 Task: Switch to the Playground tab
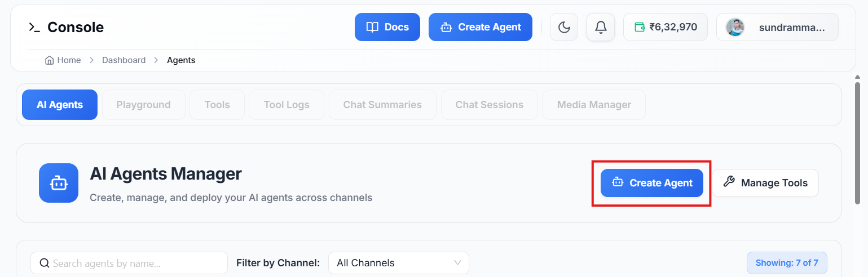pos(143,105)
